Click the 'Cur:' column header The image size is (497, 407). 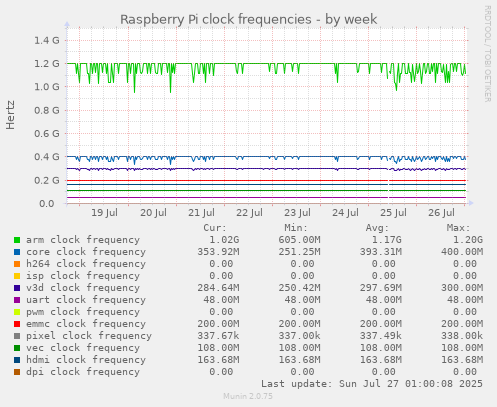pyautogui.click(x=215, y=228)
